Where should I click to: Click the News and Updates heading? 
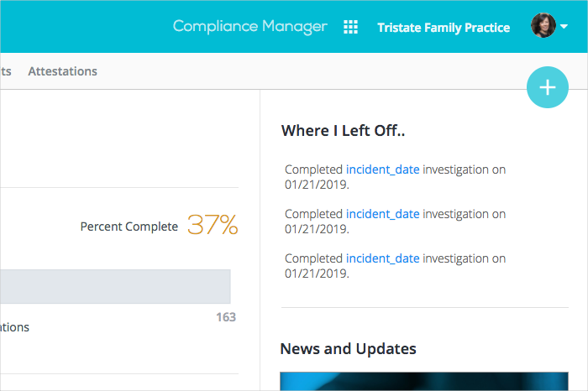point(348,348)
